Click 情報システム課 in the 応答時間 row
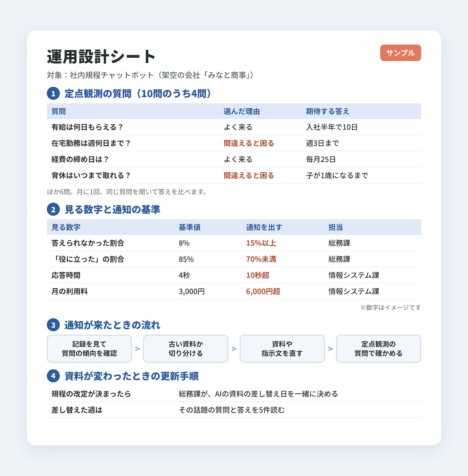This screenshot has width=468, height=476. 354,275
